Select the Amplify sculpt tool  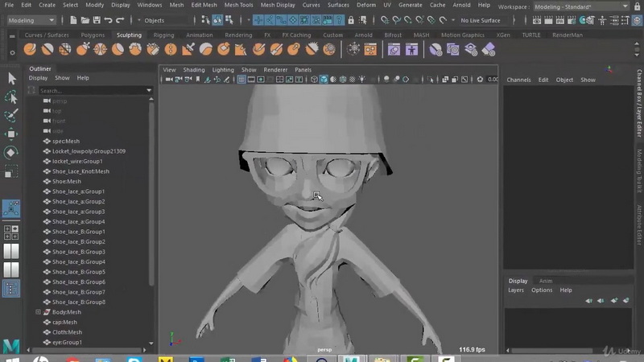click(x=312, y=50)
